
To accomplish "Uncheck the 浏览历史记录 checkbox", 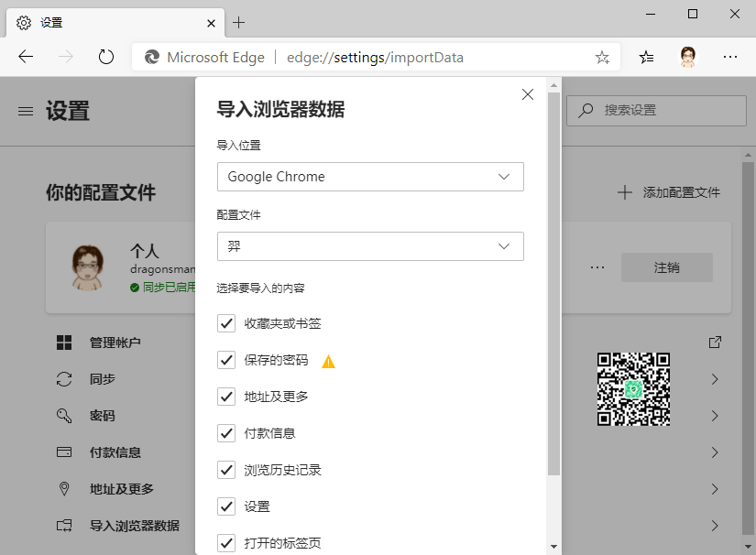I will [226, 470].
